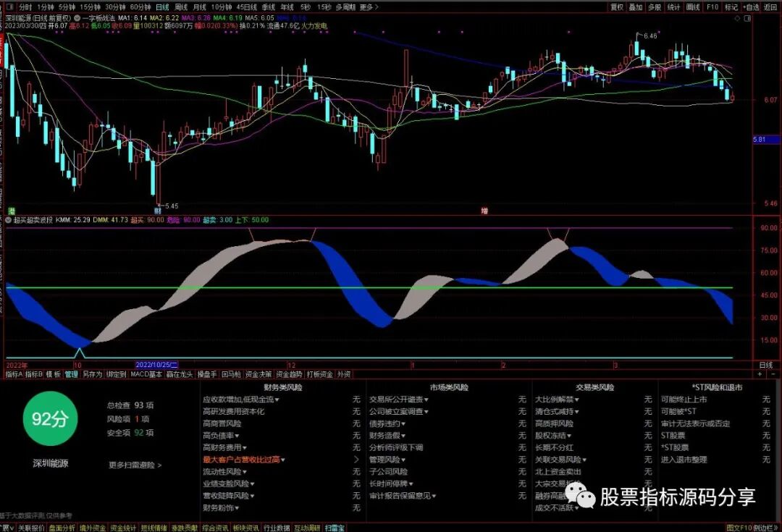Viewport: 782px width, 532px height.
Task: Open the 综合资讯 bottom tab
Action: tap(215, 528)
